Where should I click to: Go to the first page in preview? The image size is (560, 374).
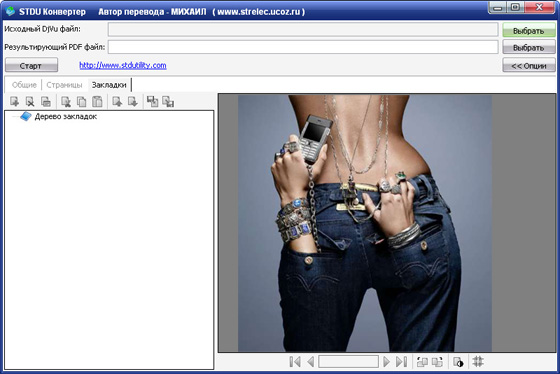[295, 362]
